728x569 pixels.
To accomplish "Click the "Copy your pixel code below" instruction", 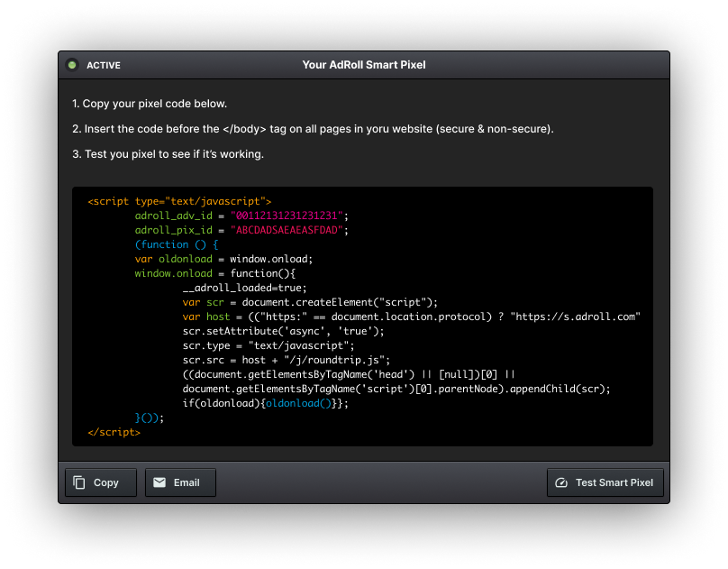I will pyautogui.click(x=150, y=104).
